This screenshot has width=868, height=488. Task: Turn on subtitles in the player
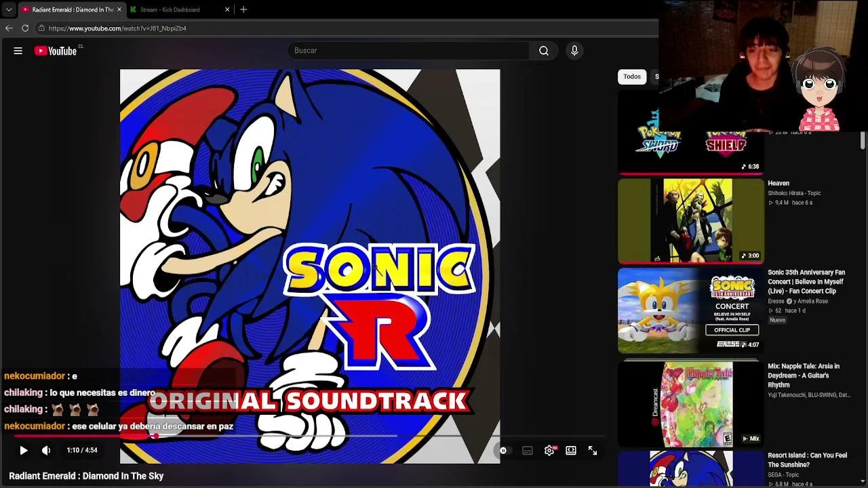(x=528, y=450)
